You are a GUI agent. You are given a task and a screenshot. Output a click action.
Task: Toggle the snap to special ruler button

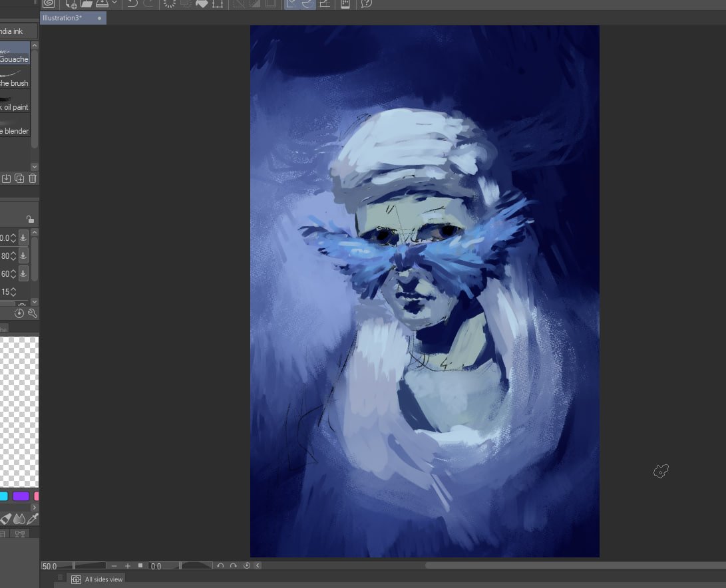click(307, 3)
